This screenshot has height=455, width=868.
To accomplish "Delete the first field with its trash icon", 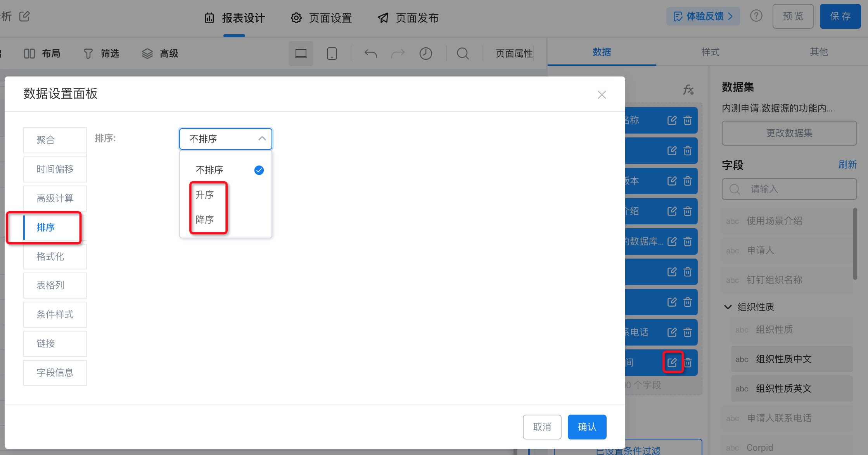I will (688, 120).
